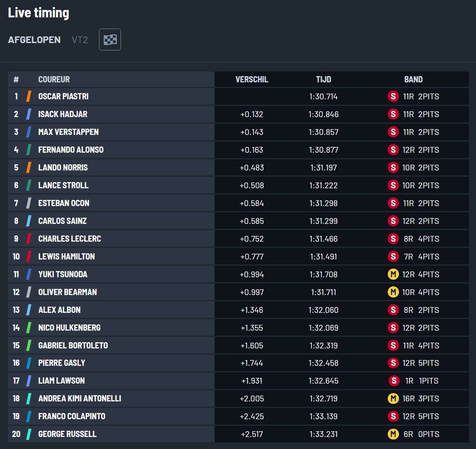Select the VT2 session tab
Viewport: 476px width, 449px height.
pyautogui.click(x=80, y=40)
